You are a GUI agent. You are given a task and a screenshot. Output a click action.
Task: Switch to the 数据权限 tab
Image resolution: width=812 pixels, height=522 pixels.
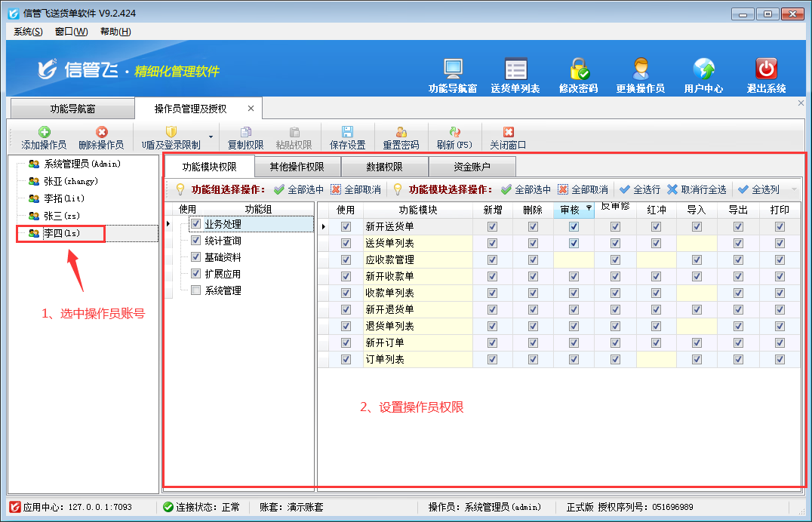click(384, 167)
